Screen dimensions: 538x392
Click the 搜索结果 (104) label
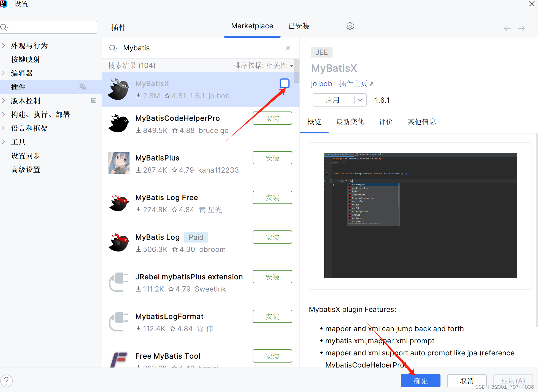tap(132, 66)
